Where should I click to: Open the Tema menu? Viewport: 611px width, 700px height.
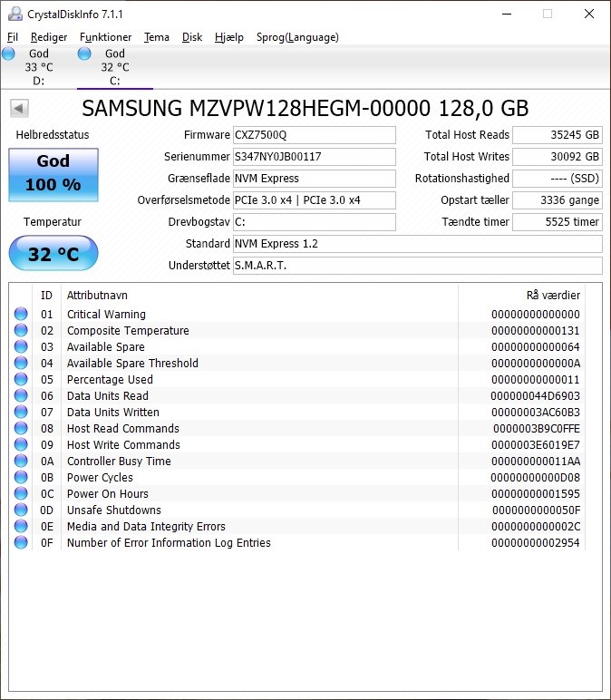156,37
